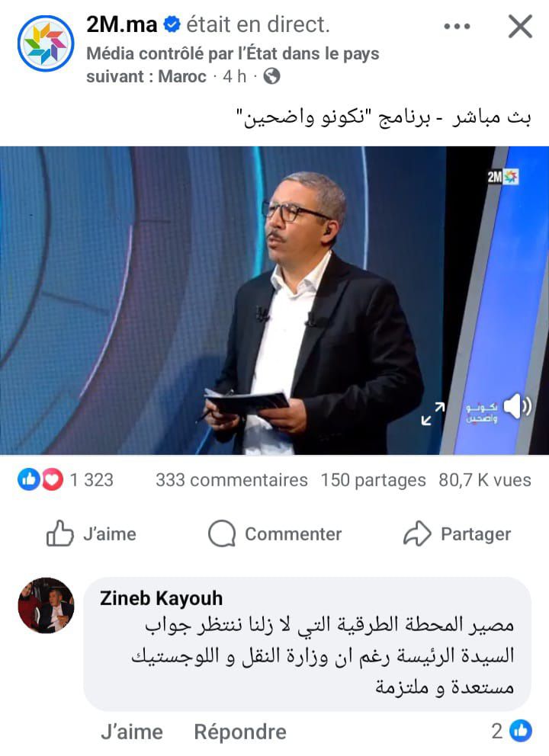
Task: Click the globe public-audience icon
Action: [x=272, y=76]
